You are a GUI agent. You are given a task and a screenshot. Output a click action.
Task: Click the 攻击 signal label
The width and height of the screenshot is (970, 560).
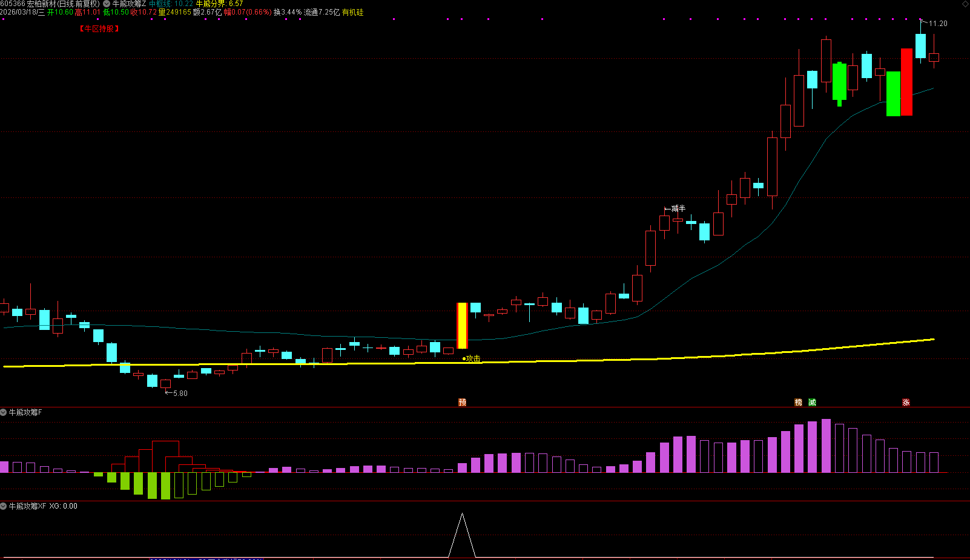[x=473, y=359]
